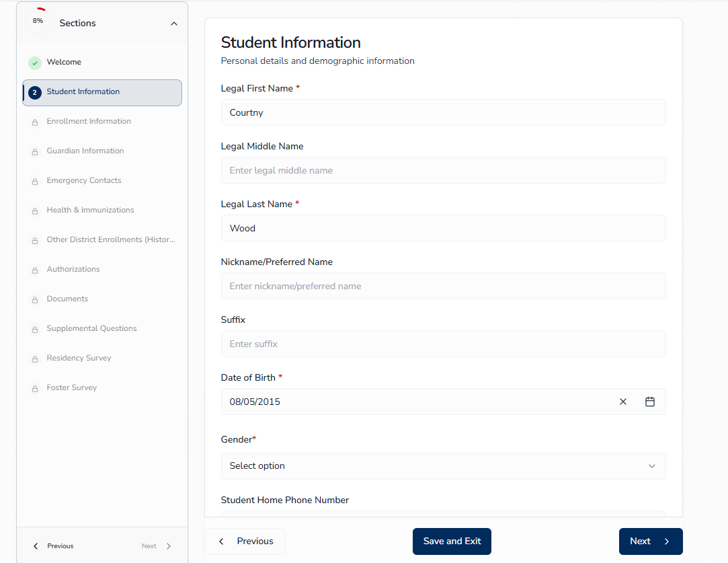Click the Date of Birth value 08/05/2015
The height and width of the screenshot is (563, 728).
tap(255, 402)
